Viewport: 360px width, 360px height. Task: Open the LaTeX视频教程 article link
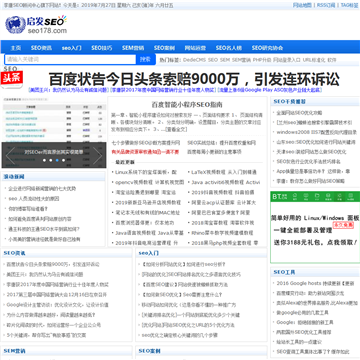tap(224, 172)
